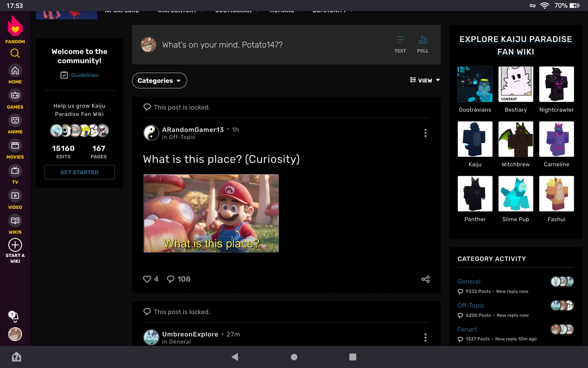Create a Poll post
This screenshot has width=588, height=368.
[x=423, y=44]
